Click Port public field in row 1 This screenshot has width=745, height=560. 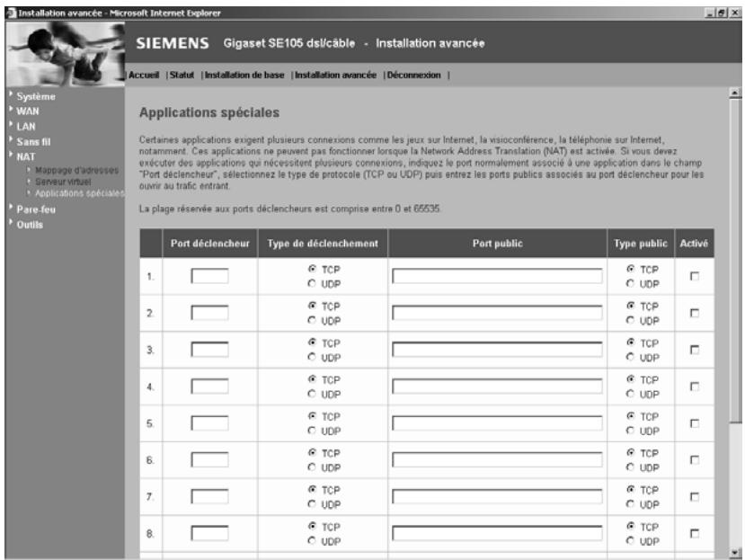(497, 276)
